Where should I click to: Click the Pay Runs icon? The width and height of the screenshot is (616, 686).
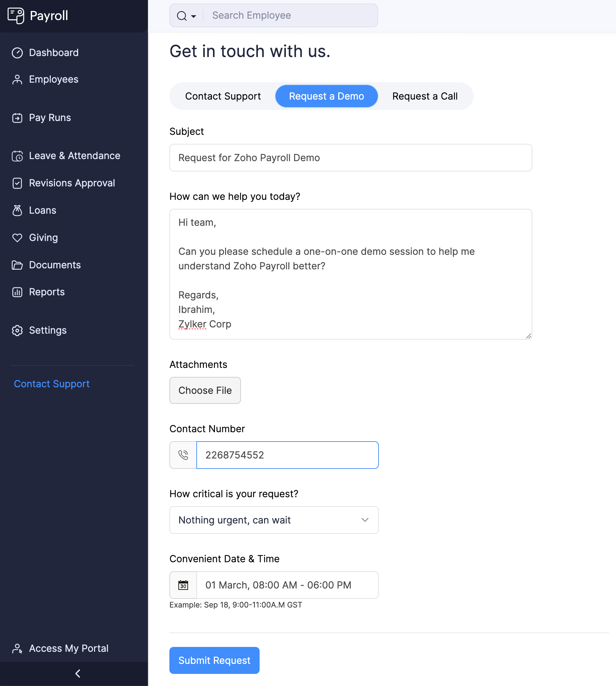pyautogui.click(x=18, y=118)
